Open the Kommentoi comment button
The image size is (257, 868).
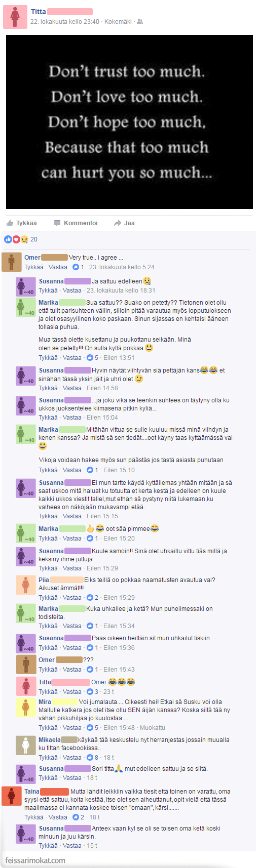click(76, 223)
